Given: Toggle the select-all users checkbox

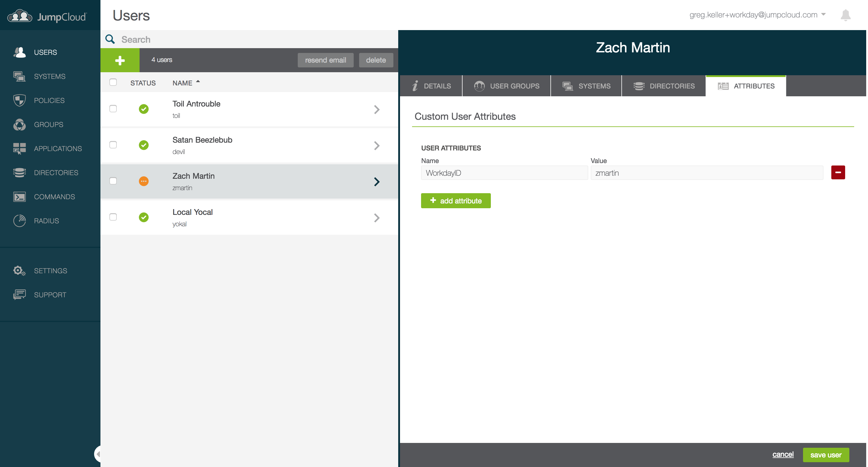Looking at the screenshot, I should [113, 82].
